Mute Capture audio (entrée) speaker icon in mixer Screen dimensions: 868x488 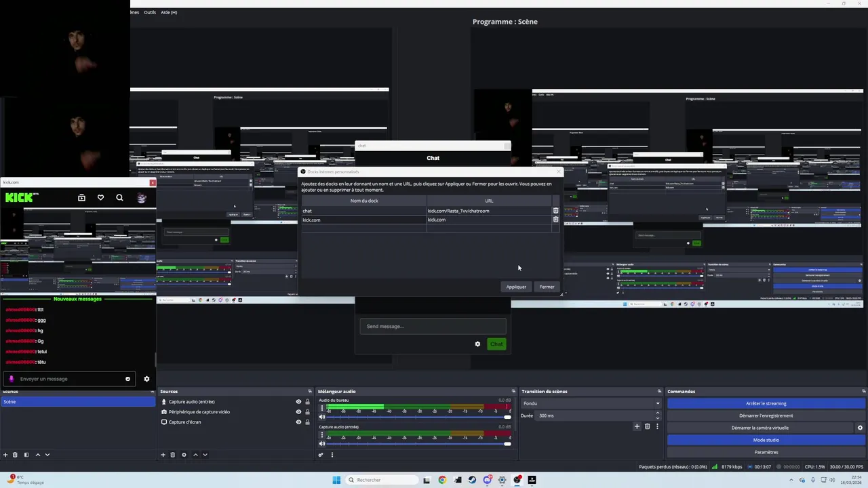point(322,444)
